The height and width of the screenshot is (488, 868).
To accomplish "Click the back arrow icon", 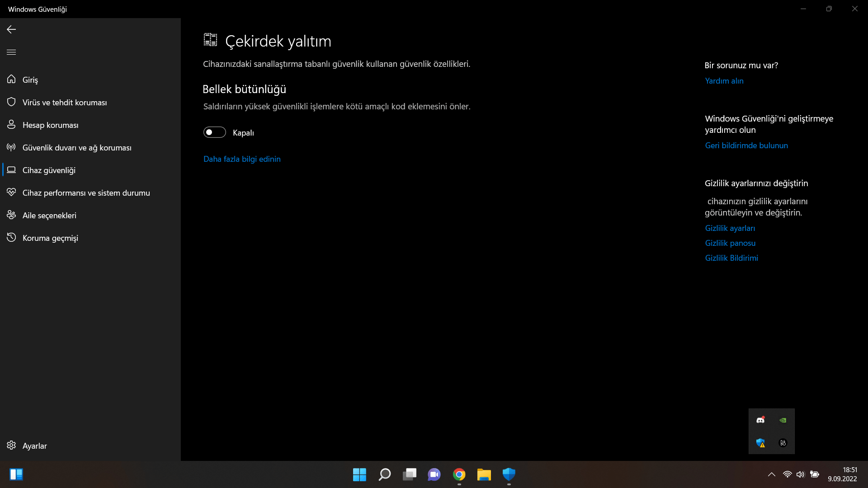I will pyautogui.click(x=11, y=29).
